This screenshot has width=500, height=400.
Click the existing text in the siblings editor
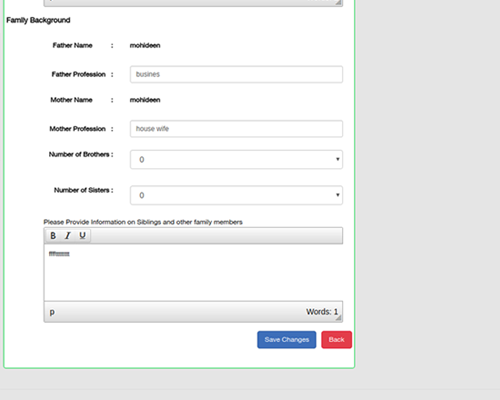pyautogui.click(x=59, y=254)
